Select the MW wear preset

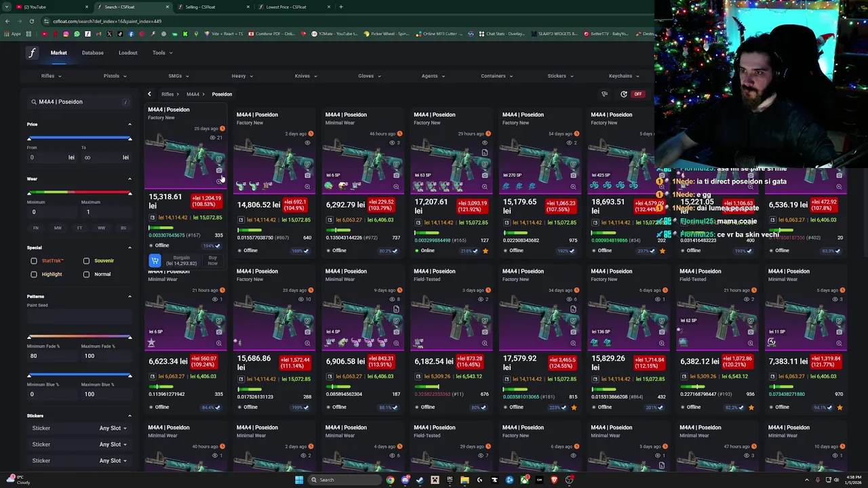coord(58,228)
